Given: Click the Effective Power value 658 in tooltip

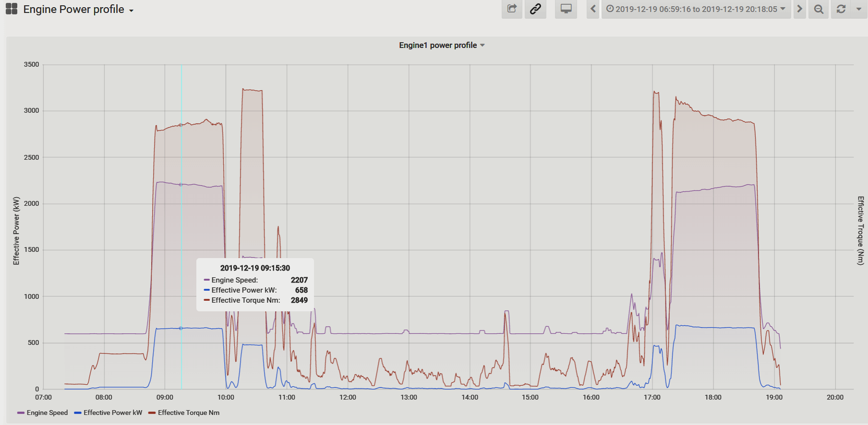Looking at the screenshot, I should [301, 290].
